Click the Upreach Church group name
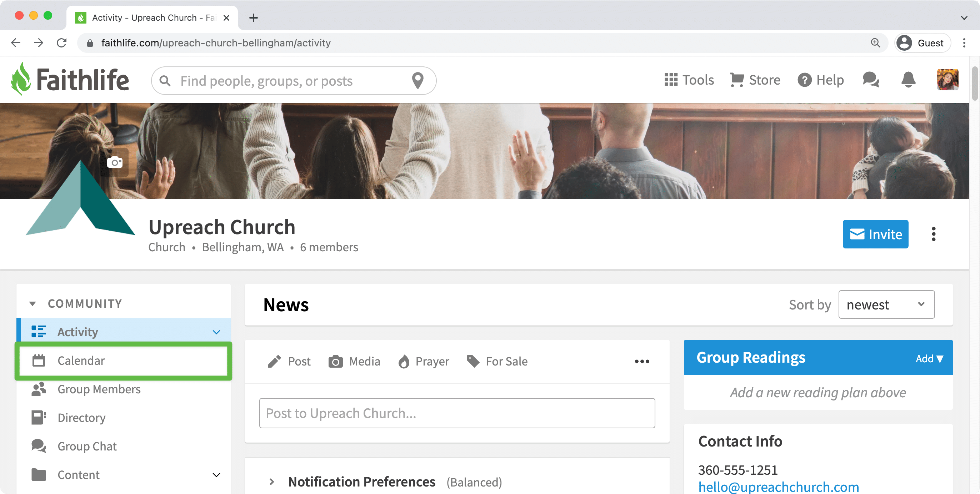980x494 pixels. pyautogui.click(x=221, y=227)
